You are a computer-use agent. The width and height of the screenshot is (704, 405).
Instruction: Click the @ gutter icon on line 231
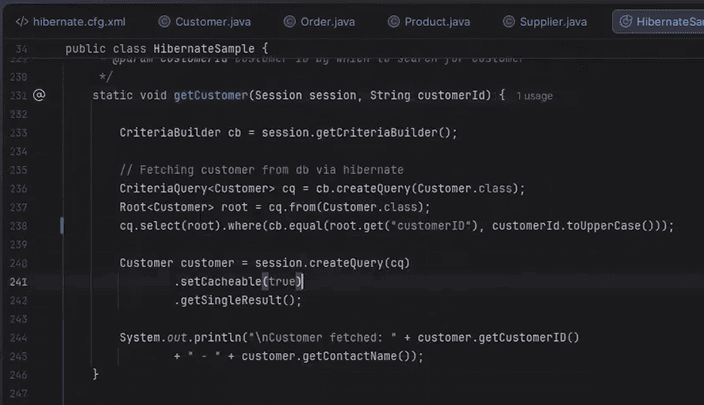[x=39, y=95]
